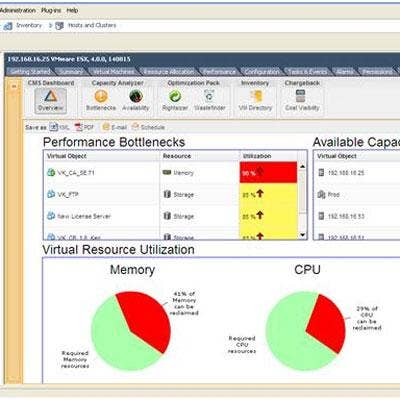Screen dimensions: 400x400
Task: Save report as PDF
Action: (84, 127)
